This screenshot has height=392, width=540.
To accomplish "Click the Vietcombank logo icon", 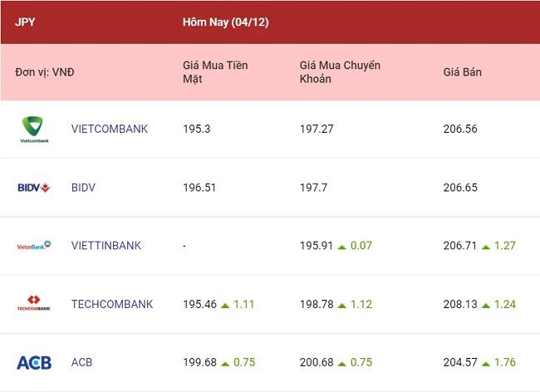I will click(34, 130).
